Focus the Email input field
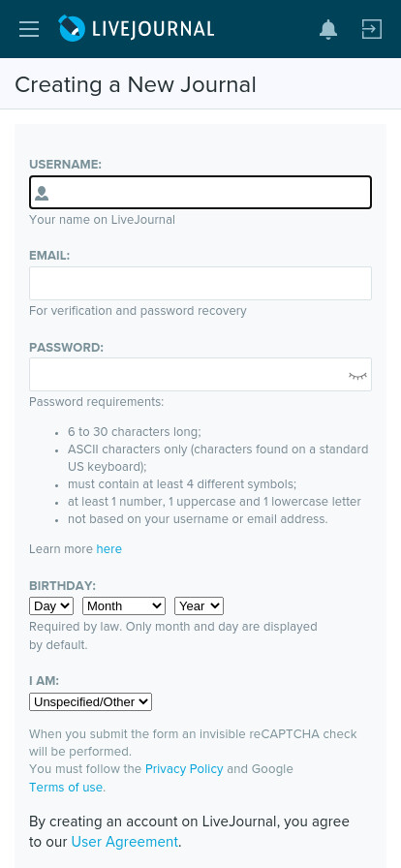The width and height of the screenshot is (401, 868). pyautogui.click(x=200, y=284)
